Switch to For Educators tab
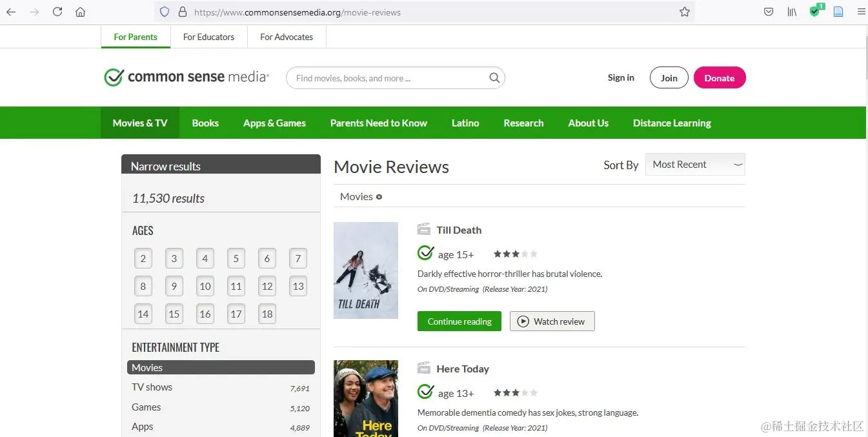This screenshot has width=868, height=437. coord(208,37)
